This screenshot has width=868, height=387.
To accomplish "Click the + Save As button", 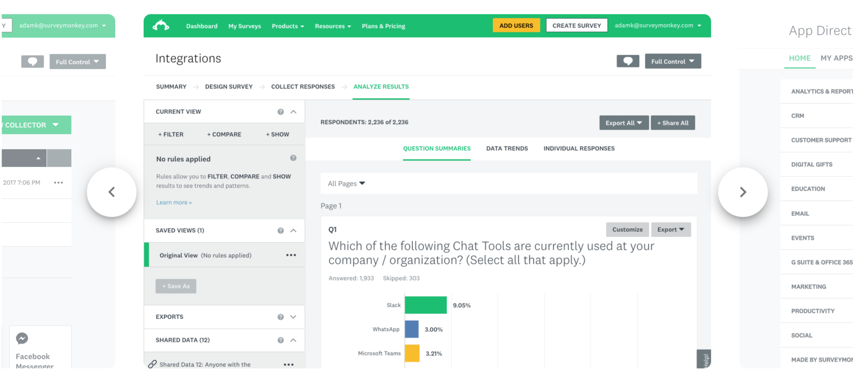I will coord(176,286).
